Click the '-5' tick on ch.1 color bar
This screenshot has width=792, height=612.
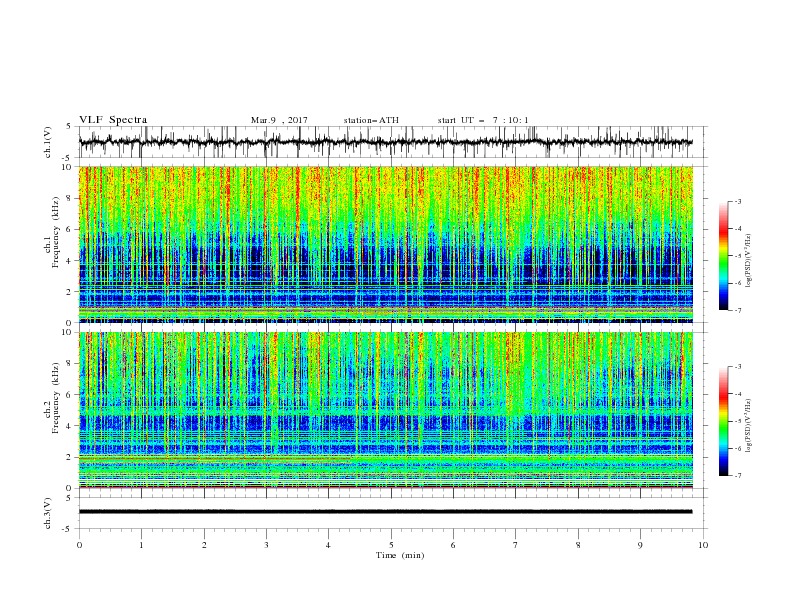click(x=738, y=256)
